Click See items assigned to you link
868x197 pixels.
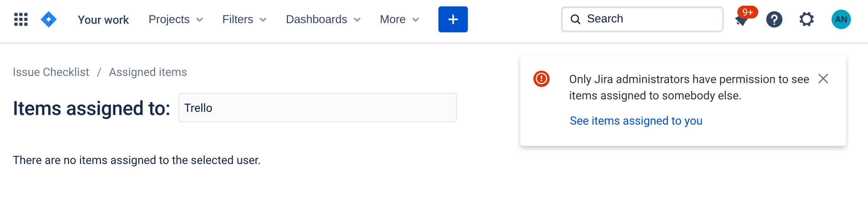tap(636, 121)
